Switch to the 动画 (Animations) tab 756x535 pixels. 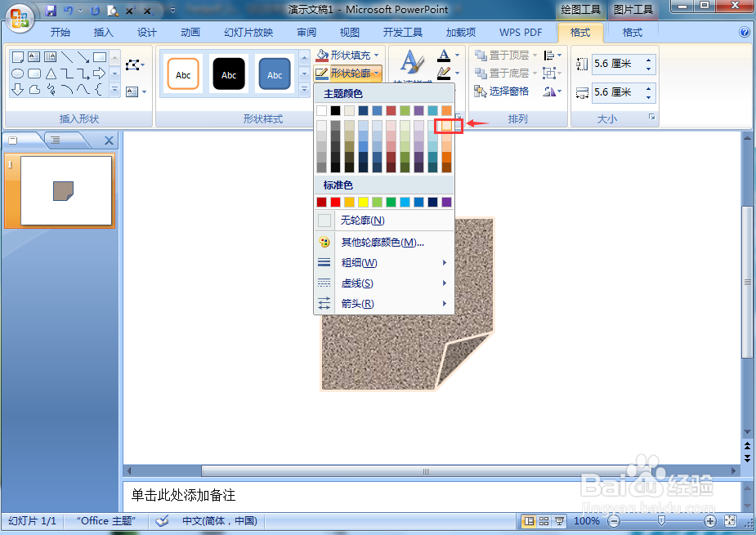tap(190, 33)
